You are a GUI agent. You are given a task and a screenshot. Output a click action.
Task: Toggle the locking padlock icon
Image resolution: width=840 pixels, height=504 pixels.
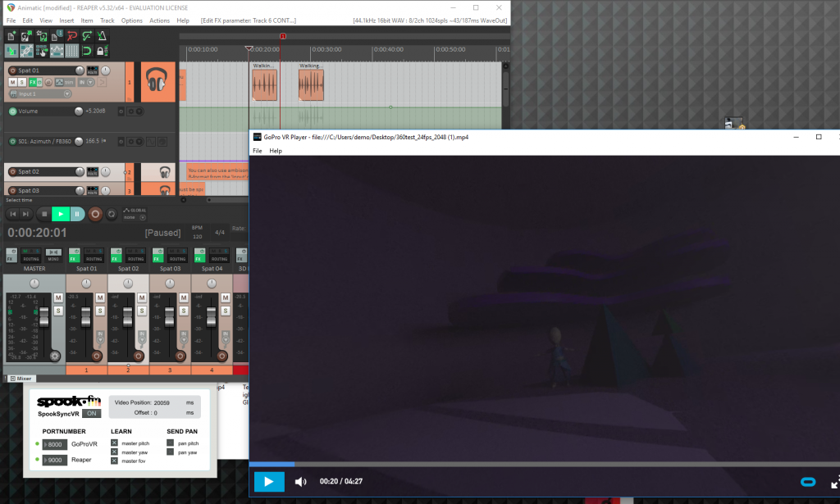pos(101,51)
